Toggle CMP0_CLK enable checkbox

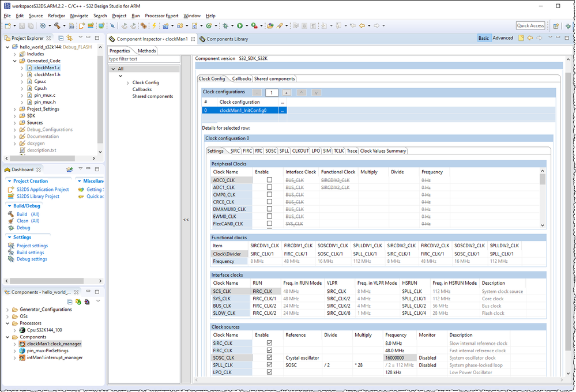(x=269, y=194)
